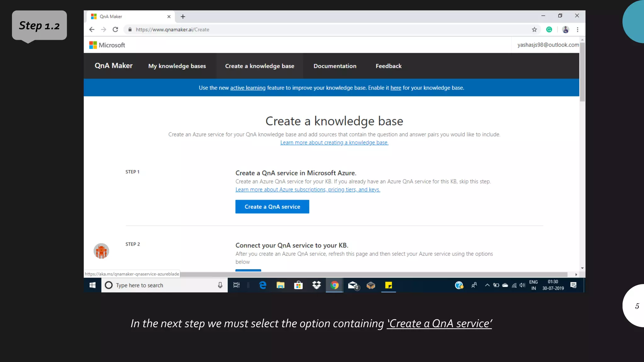644x362 pixels.
Task: Click the page vertical scrollbar thumb
Action: (x=582, y=72)
